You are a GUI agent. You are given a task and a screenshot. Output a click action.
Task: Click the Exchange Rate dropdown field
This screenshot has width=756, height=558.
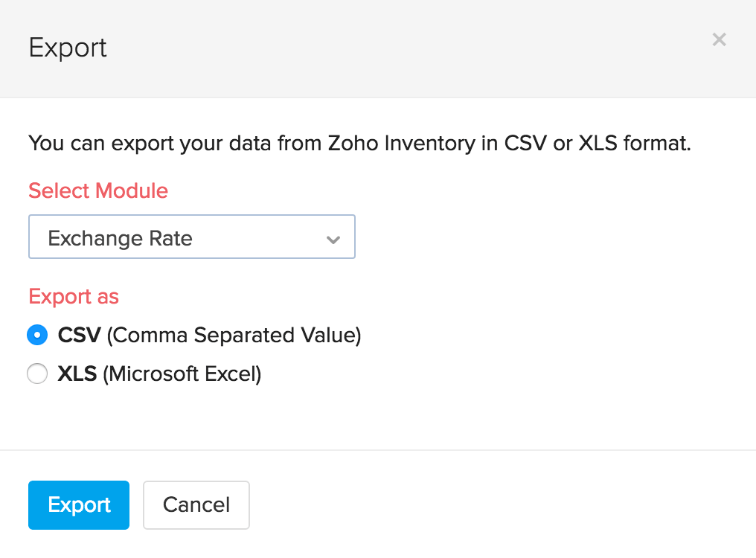coord(191,238)
